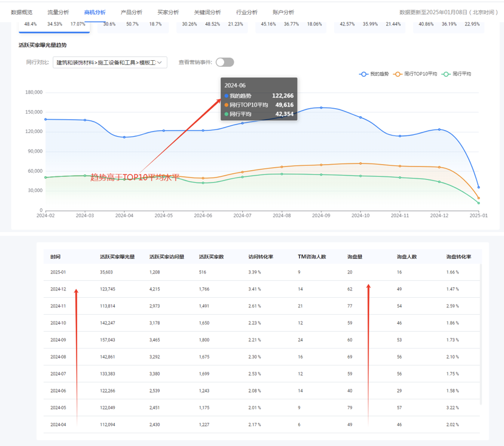
Task: Click the 2024-11 time cell in table
Action: click(58, 306)
